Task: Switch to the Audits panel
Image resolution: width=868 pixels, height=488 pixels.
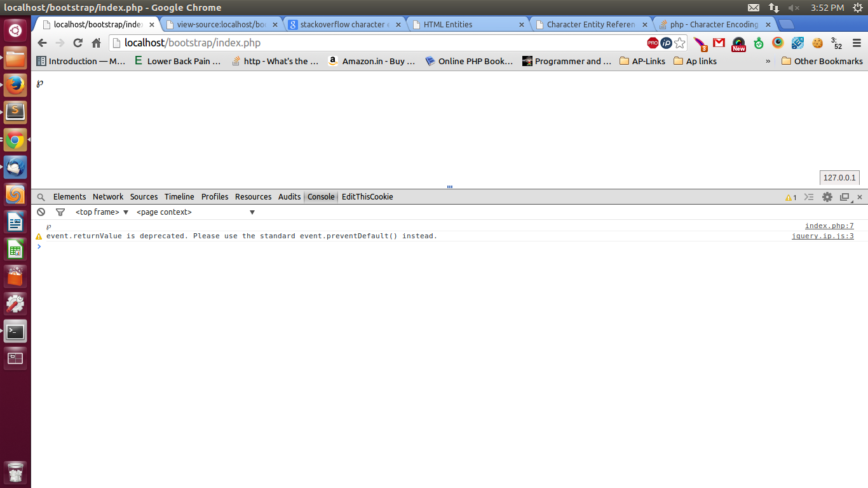Action: tap(289, 197)
